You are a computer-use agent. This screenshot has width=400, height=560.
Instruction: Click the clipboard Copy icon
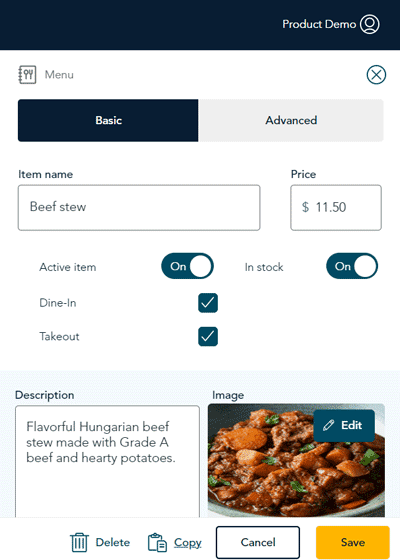(x=157, y=542)
